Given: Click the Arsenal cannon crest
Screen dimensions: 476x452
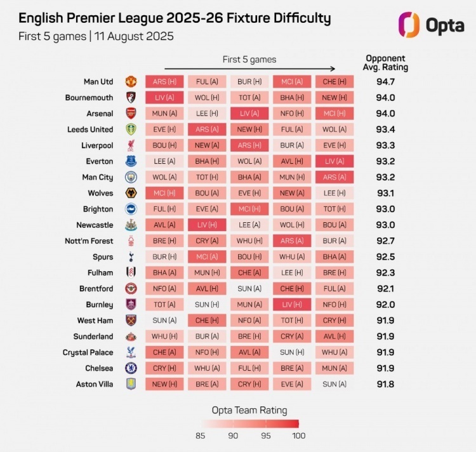Looking at the screenshot, I should pyautogui.click(x=131, y=114).
